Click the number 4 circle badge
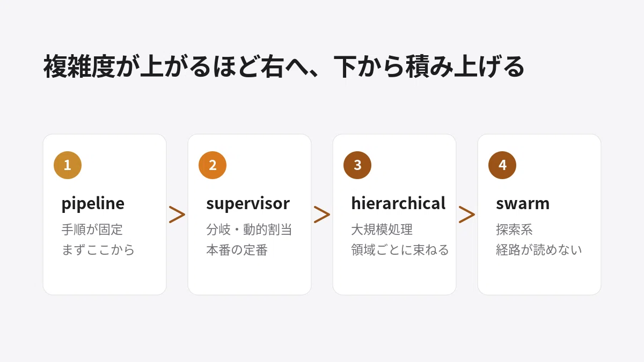Image resolution: width=644 pixels, height=362 pixels. 502,165
